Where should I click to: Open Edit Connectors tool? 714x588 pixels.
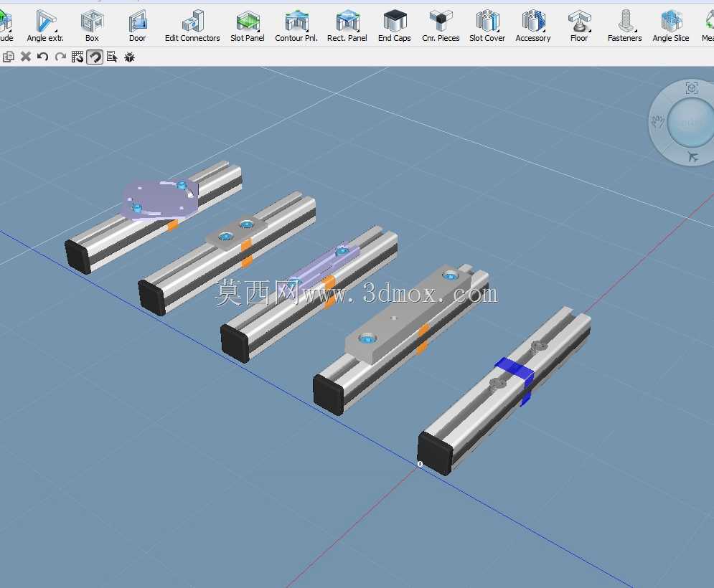[x=192, y=26]
